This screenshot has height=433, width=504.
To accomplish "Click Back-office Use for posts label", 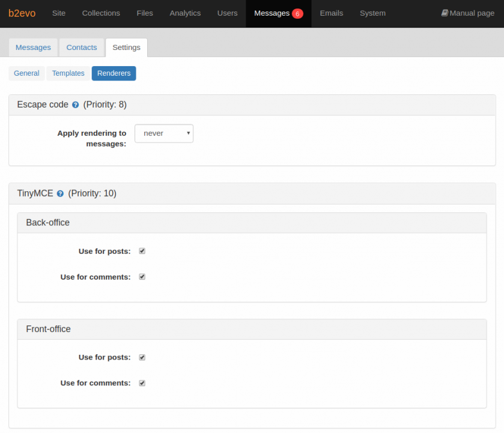I will 105,251.
